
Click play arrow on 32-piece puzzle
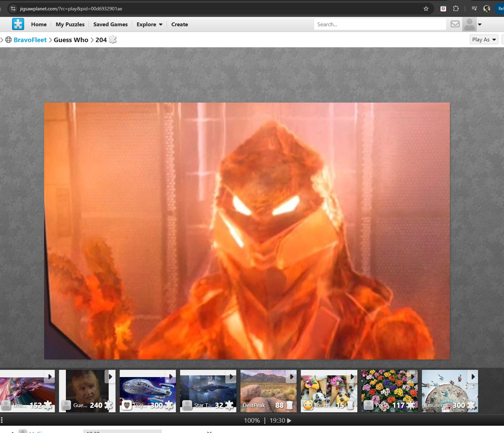point(231,377)
